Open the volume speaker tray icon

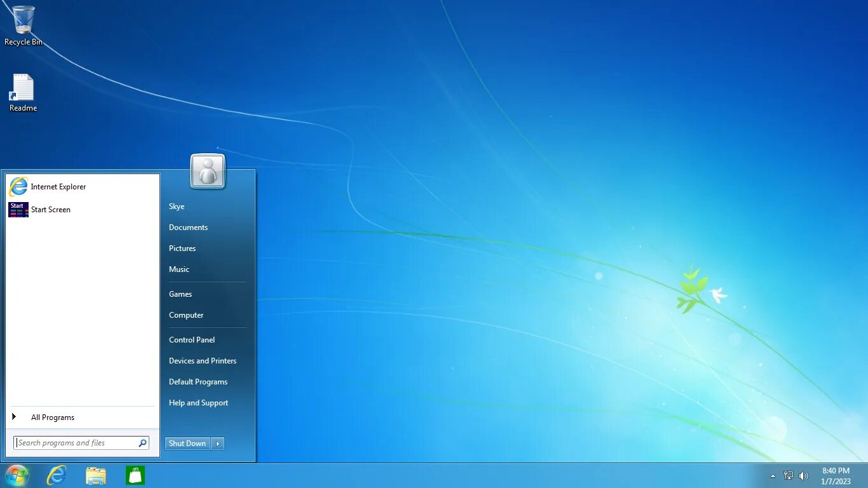pyautogui.click(x=804, y=475)
